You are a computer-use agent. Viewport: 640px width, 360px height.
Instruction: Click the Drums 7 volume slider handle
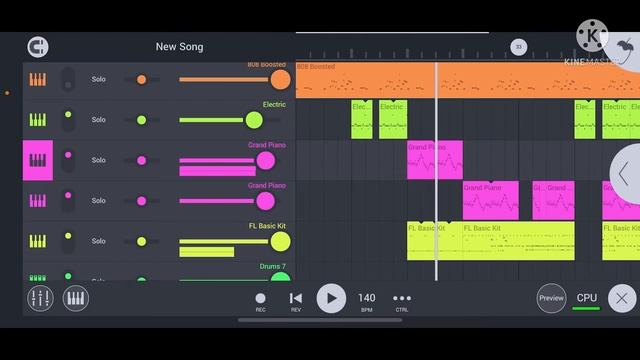(280, 277)
